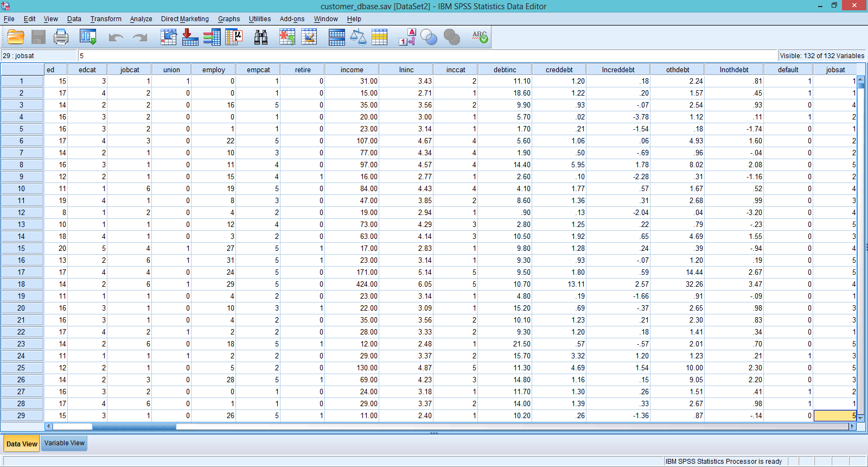The image size is (868, 467).
Task: Open the Analyze menu
Action: pos(141,19)
